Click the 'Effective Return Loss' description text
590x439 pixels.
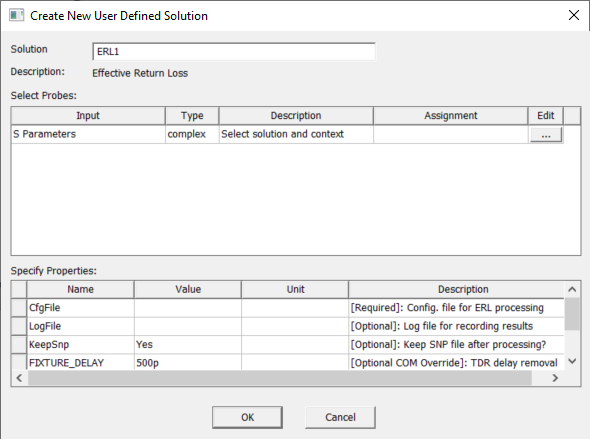click(140, 73)
